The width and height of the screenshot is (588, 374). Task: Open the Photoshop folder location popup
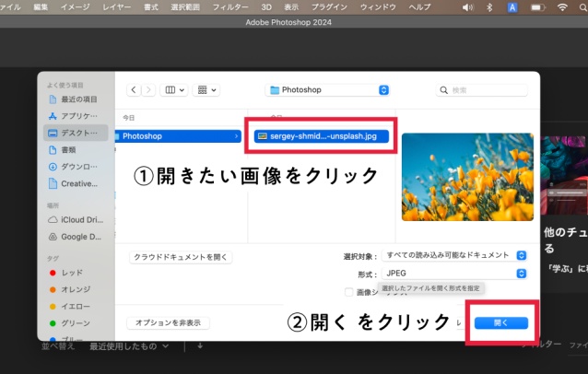tap(327, 90)
